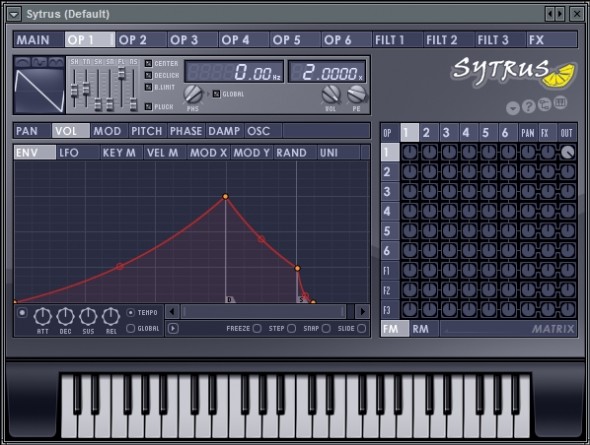This screenshot has height=445, width=590.
Task: Switch to the MAIN tab
Action: [38, 40]
